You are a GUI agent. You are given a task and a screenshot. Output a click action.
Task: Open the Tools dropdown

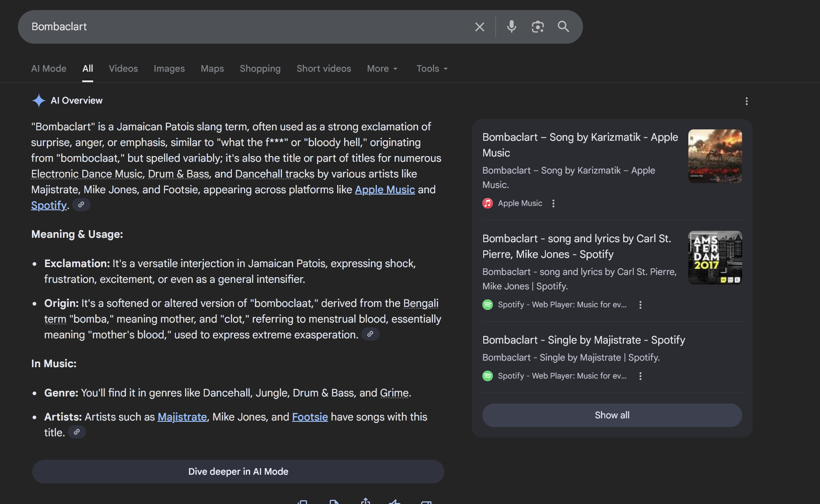click(432, 69)
